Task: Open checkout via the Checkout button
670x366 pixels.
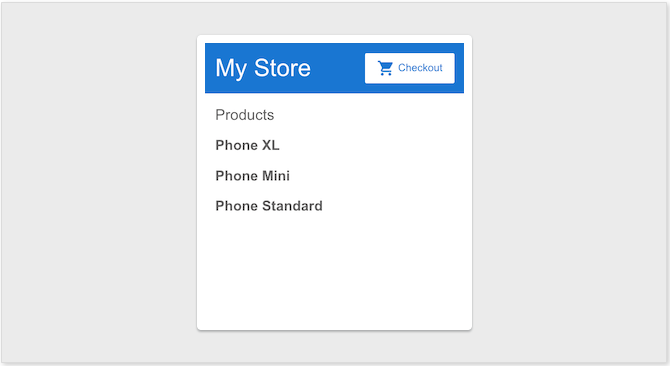Action: click(x=409, y=68)
